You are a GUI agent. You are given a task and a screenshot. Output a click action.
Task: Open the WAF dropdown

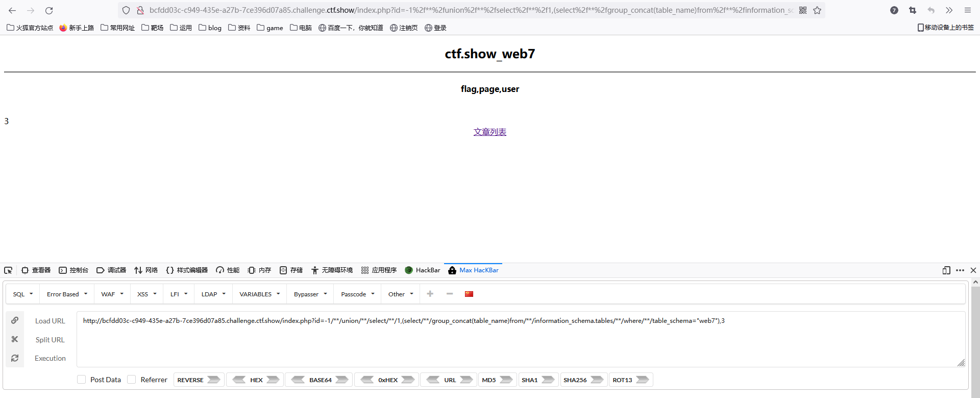pos(112,294)
